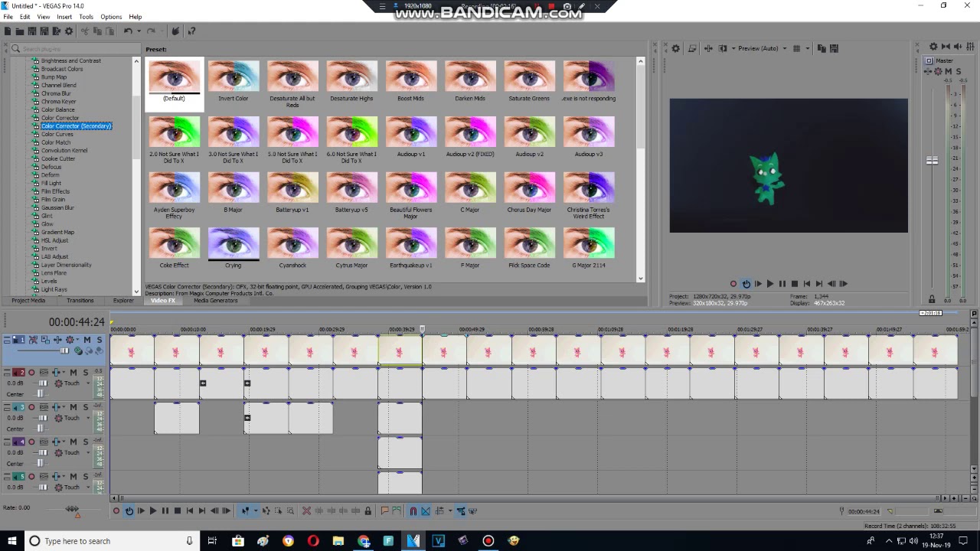Image resolution: width=980 pixels, height=551 pixels.
Task: Click the video track 1 level slider
Action: click(64, 350)
